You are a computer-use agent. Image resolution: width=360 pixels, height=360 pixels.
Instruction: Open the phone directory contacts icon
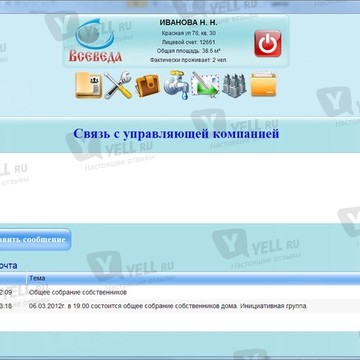point(88,85)
